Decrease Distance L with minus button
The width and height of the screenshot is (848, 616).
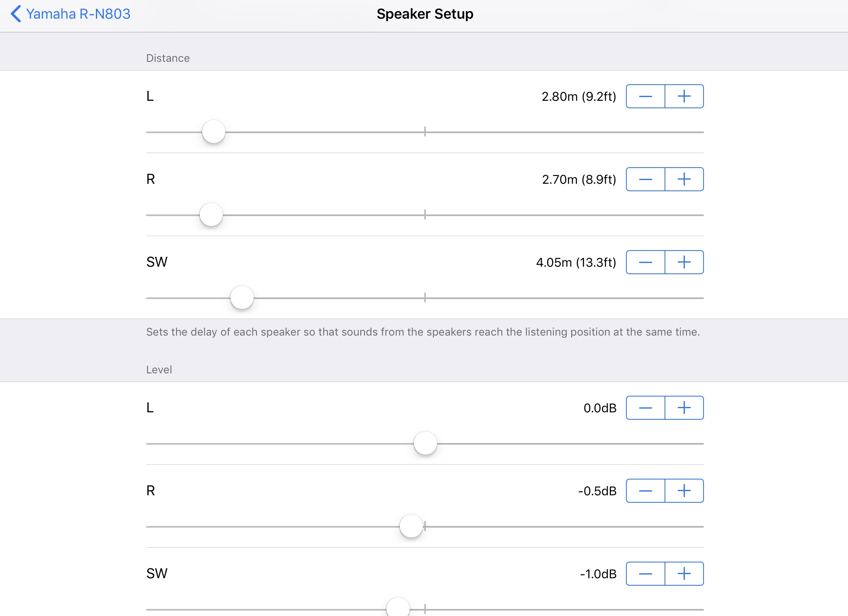(x=645, y=96)
